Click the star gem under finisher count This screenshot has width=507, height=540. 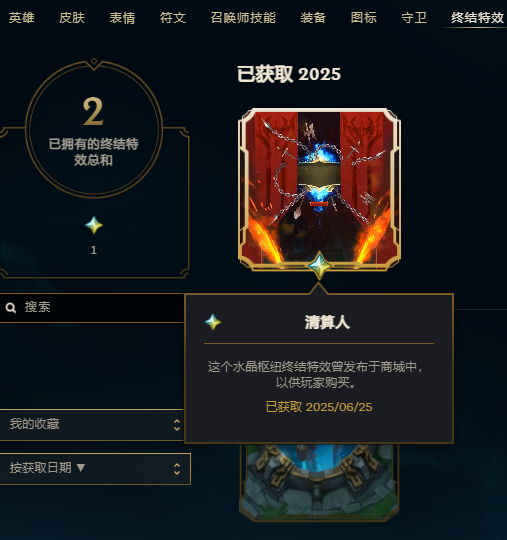pos(94,225)
